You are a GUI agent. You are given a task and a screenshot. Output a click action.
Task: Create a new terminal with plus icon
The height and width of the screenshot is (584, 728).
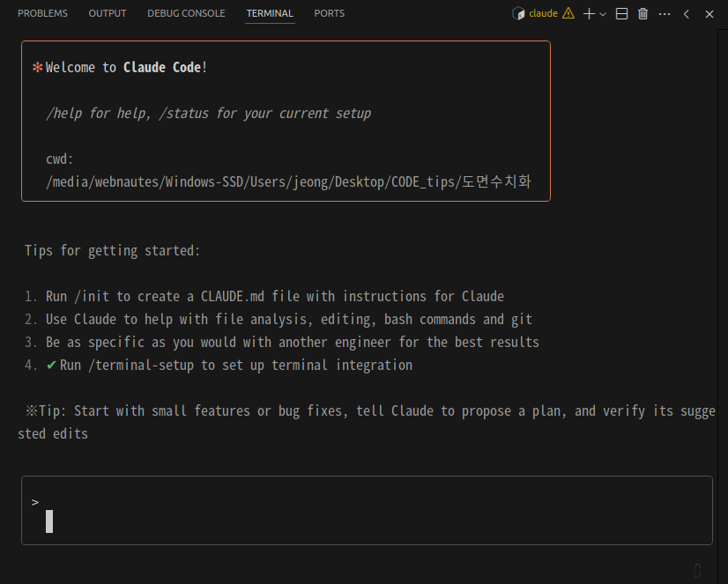point(589,14)
